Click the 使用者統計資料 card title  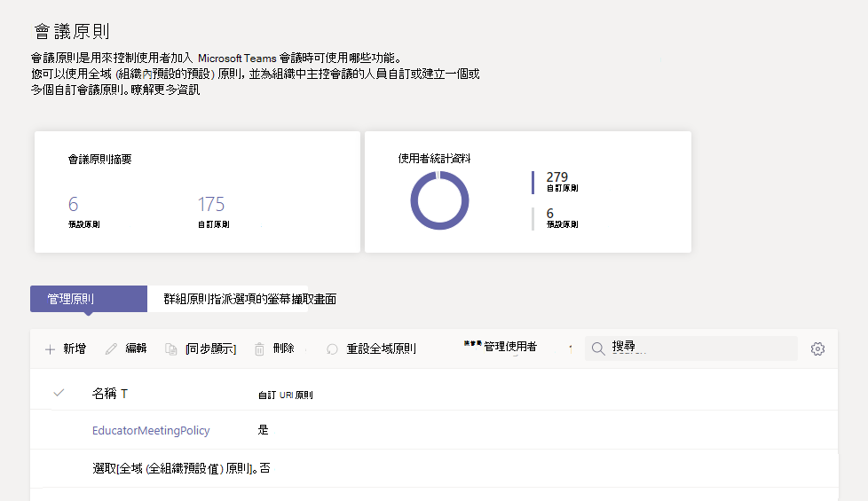point(434,159)
